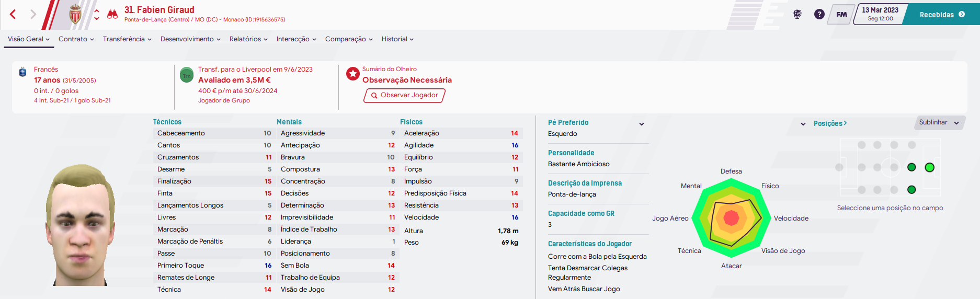Click the scout summary star icon
Image resolution: width=980 pixels, height=299 pixels.
coord(353,74)
